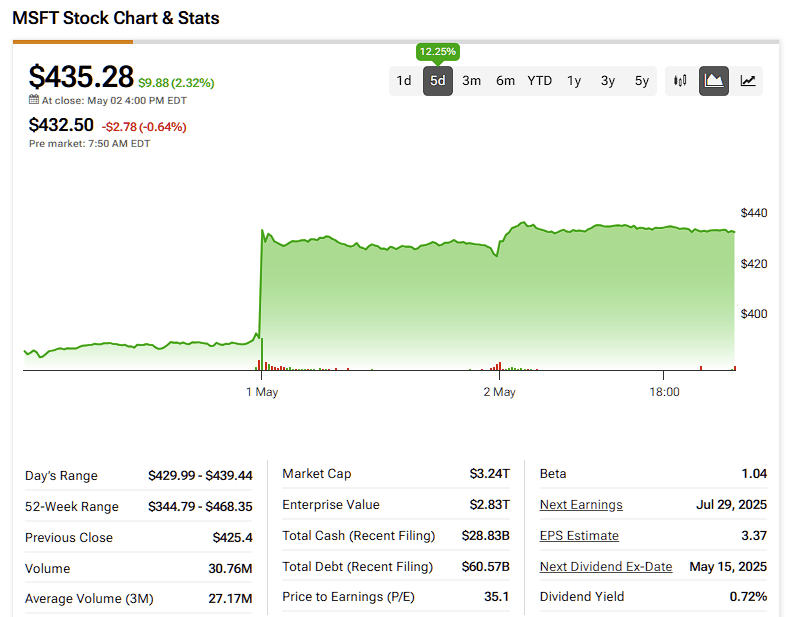Click the Day's Range value $429.99 - $439.44
Viewport: 786px width, 617px height.
tap(200, 475)
